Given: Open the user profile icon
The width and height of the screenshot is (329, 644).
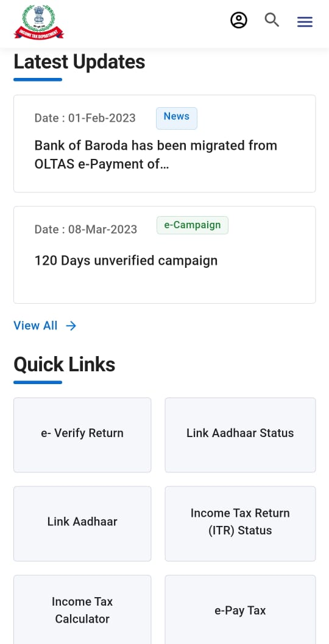Looking at the screenshot, I should pos(239,20).
